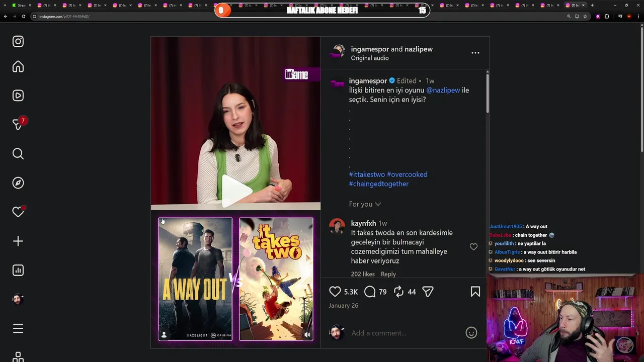This screenshot has height=362, width=644.
Task: Open the zoom magnifier in address bar
Action: pos(569,17)
